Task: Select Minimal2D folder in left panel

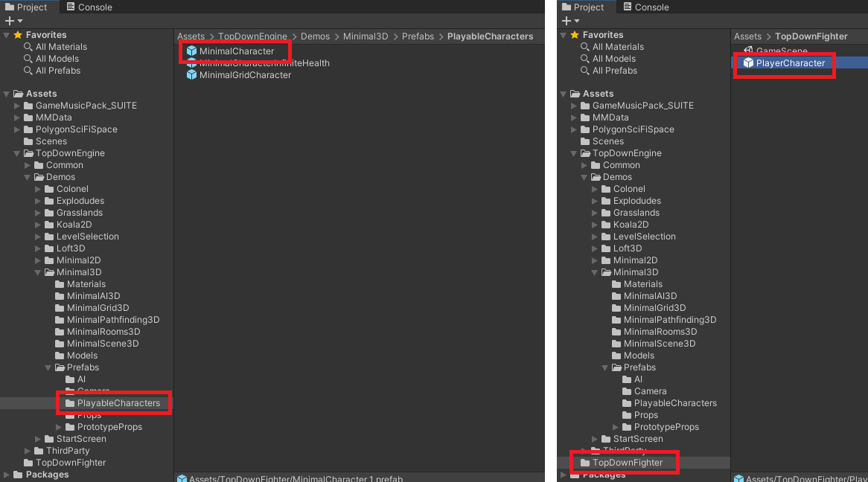Action: pyautogui.click(x=72, y=260)
